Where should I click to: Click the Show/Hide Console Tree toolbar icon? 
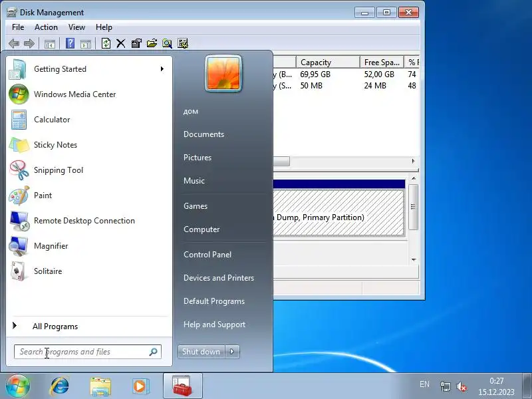click(49, 44)
